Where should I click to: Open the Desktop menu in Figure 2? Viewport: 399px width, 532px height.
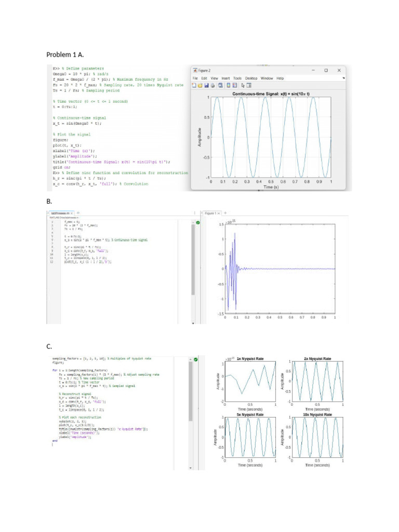pyautogui.click(x=251, y=78)
